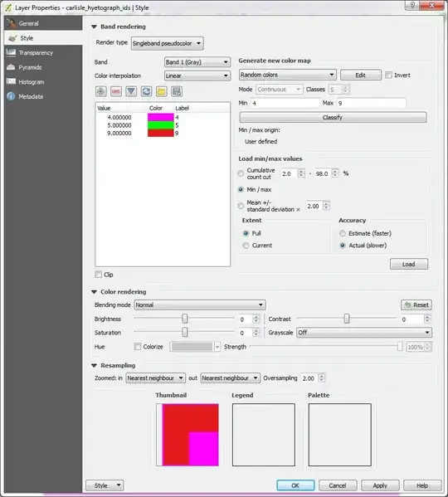448x497 pixels.
Task: Click the QGIS title bar icon
Action: 8,7
